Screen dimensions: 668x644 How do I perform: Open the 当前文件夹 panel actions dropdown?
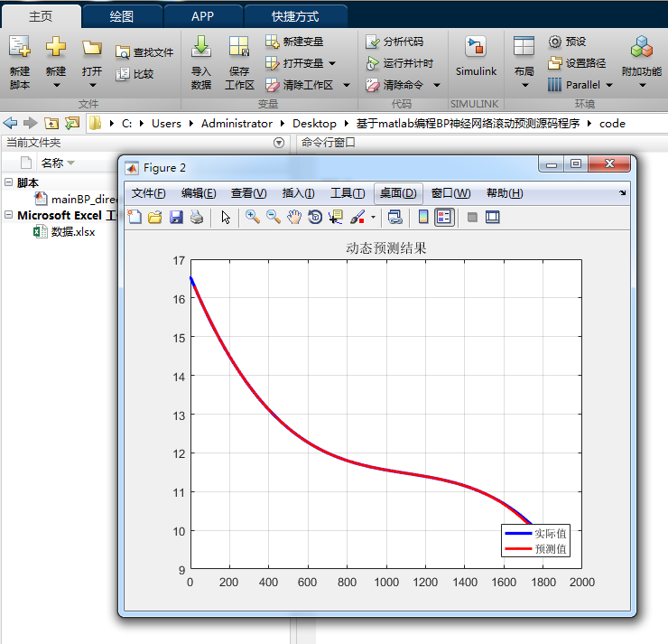coord(279,143)
